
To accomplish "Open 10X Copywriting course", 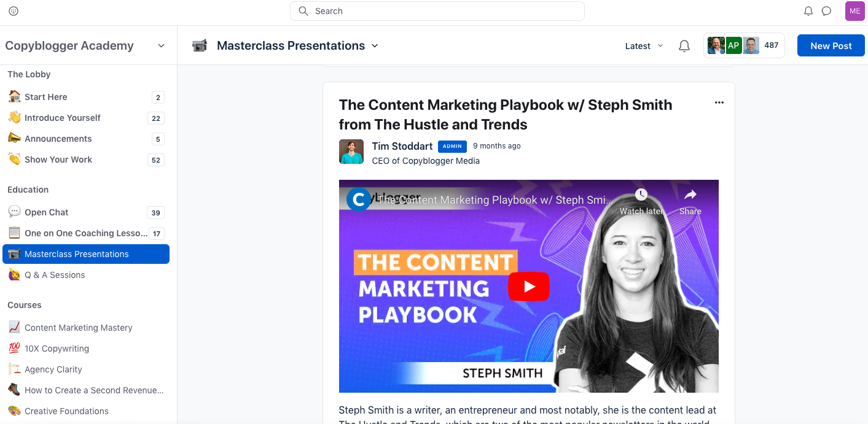I will click(x=86, y=349).
